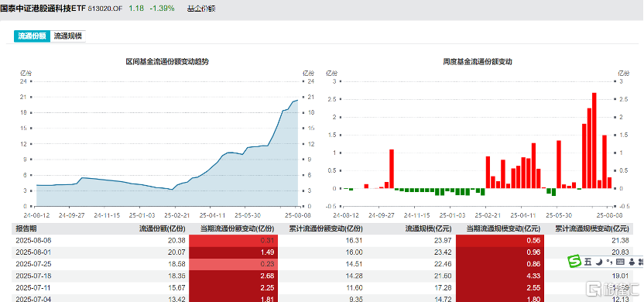This screenshot has height=302, width=644.
Task: Click the 流通规模(亿元) column header
Action: 428,229
